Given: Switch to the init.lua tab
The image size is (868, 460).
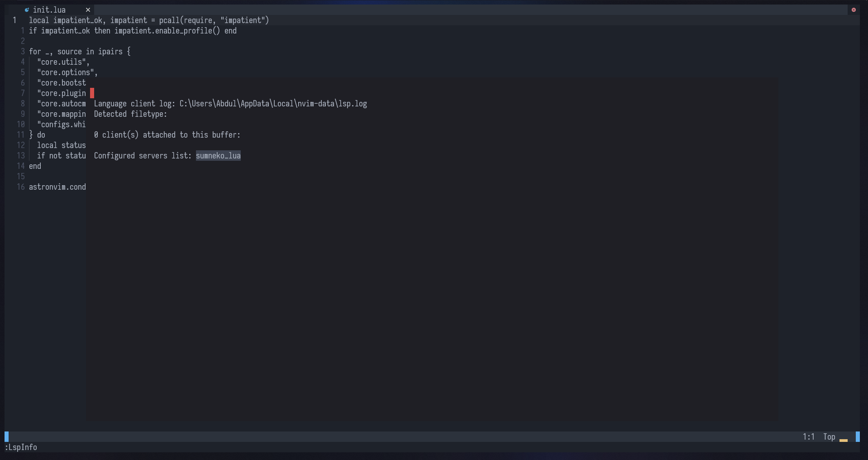Looking at the screenshot, I should tap(50, 10).
